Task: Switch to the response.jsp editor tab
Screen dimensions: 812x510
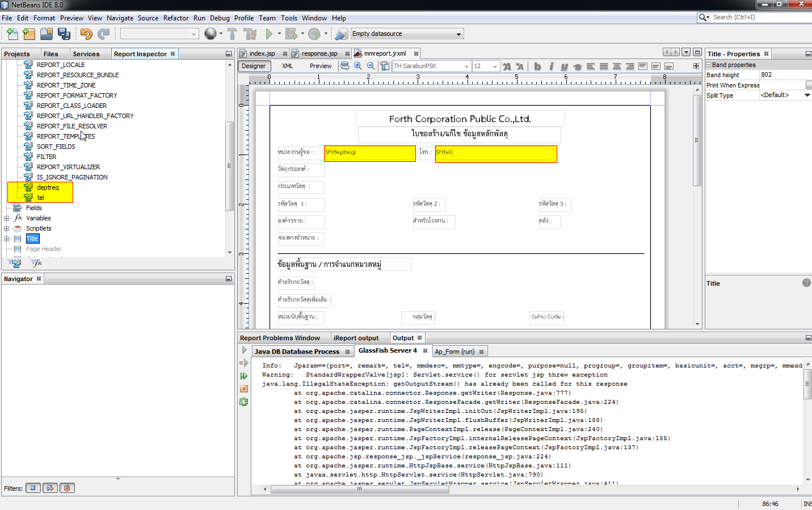Action: (x=319, y=53)
